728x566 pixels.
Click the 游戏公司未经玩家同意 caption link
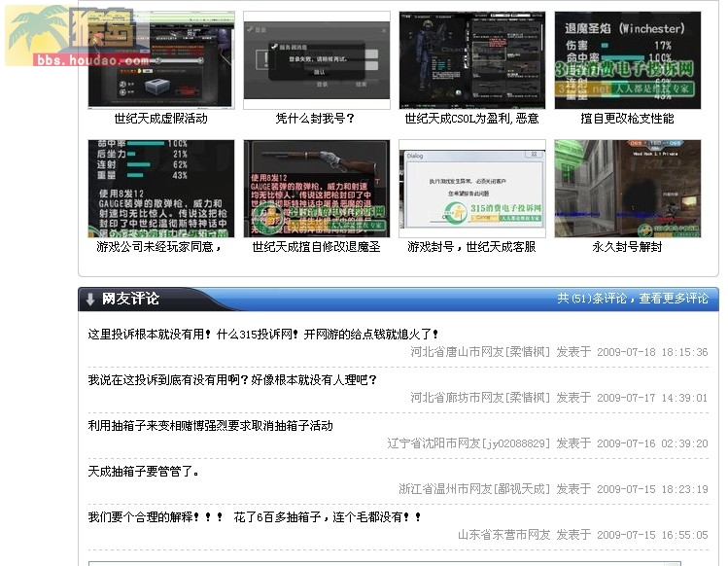(159, 247)
